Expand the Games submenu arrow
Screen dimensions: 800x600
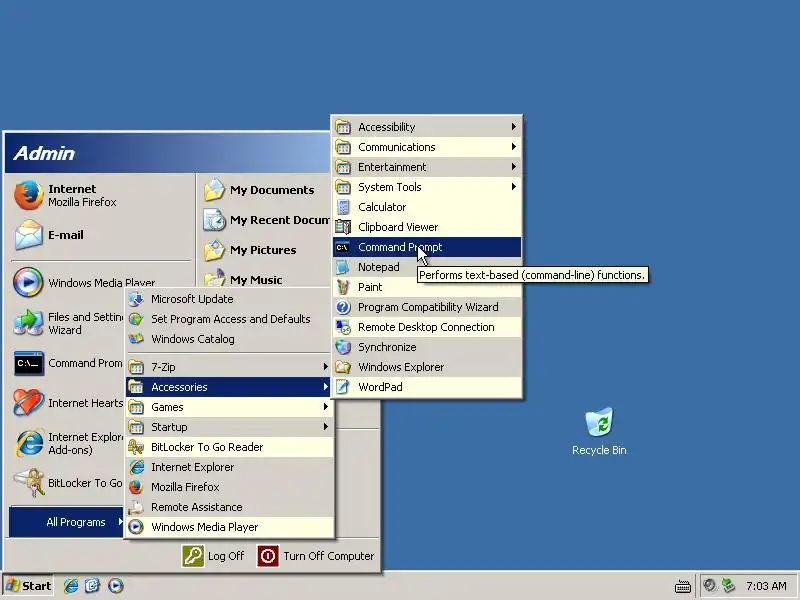pyautogui.click(x=326, y=407)
